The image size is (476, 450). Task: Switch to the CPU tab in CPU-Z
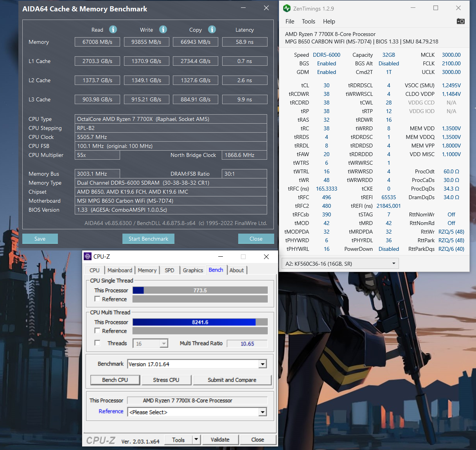pyautogui.click(x=94, y=270)
